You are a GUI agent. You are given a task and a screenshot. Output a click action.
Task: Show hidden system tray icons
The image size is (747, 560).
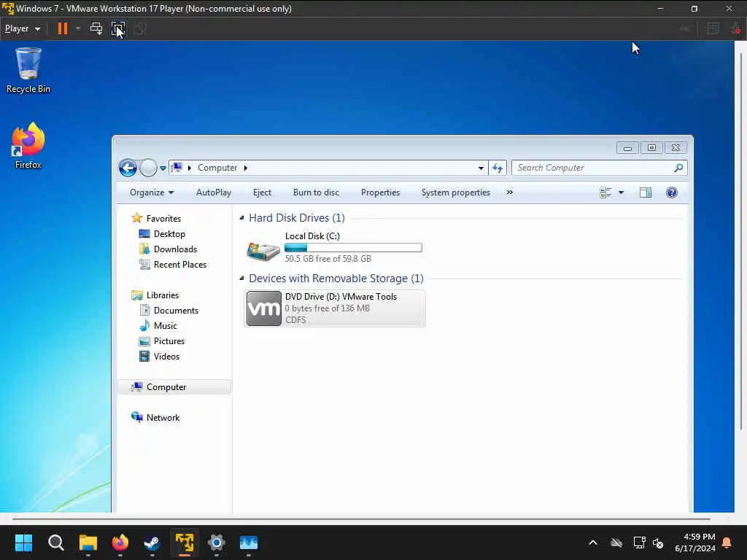click(593, 542)
